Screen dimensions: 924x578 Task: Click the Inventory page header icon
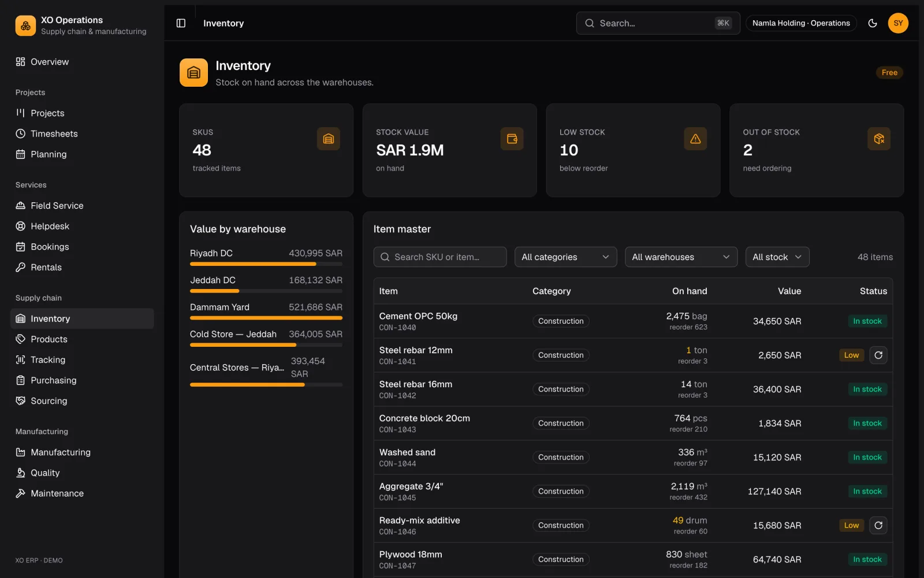193,73
